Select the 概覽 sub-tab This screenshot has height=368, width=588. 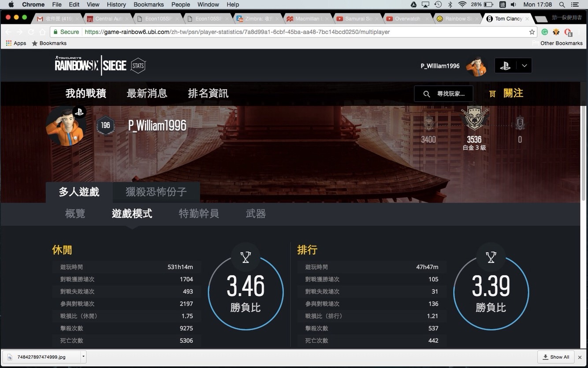coord(75,214)
